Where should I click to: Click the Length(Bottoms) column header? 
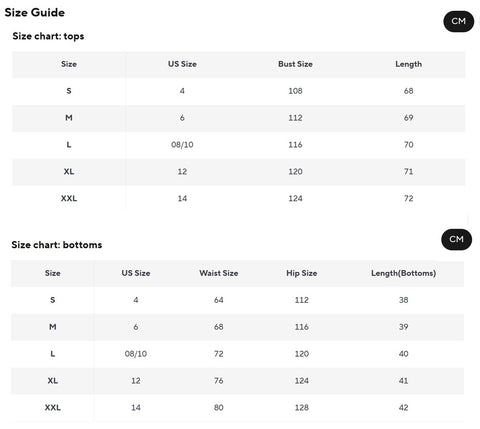click(x=403, y=273)
